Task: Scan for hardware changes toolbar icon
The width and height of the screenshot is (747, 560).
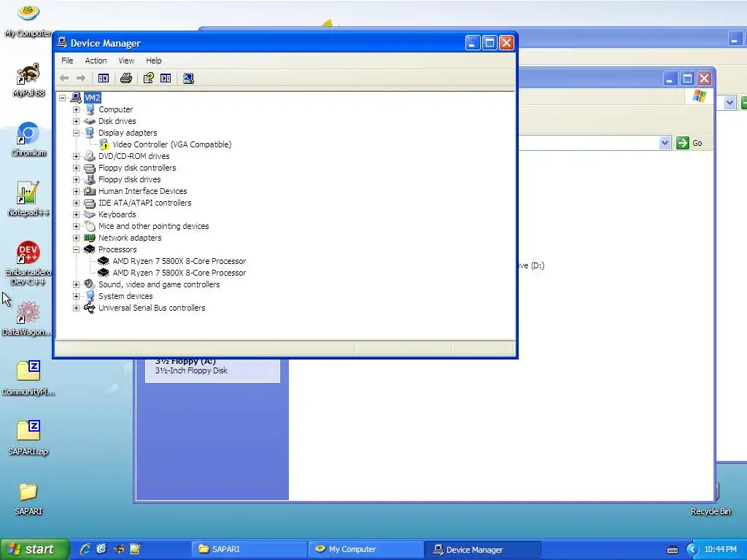Action: pos(188,78)
